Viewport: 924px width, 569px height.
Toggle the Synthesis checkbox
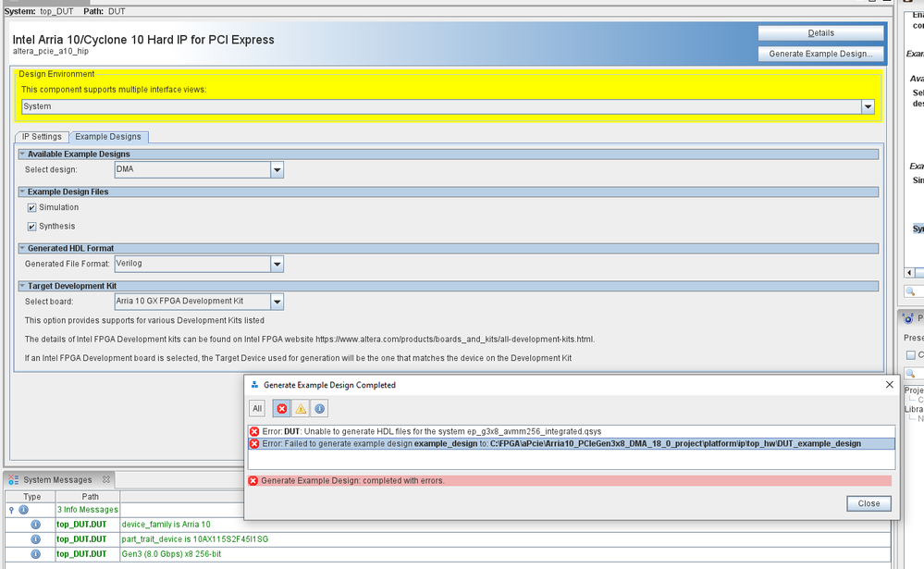coord(31,227)
